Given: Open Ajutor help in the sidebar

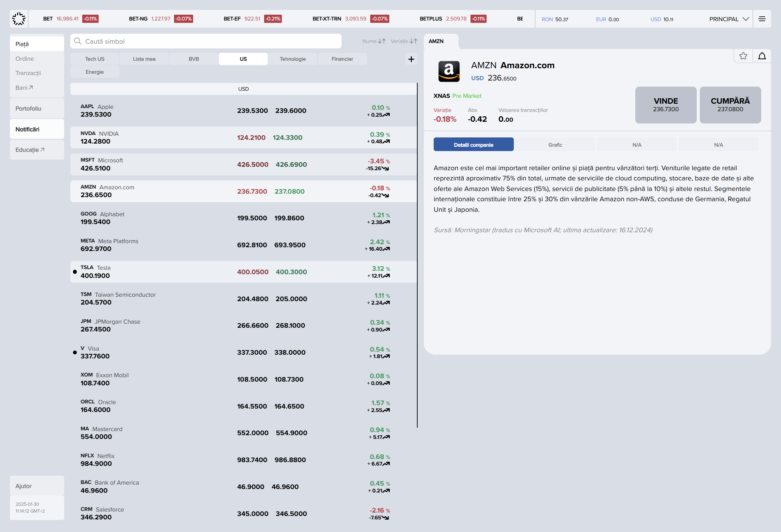Looking at the screenshot, I should [37, 486].
